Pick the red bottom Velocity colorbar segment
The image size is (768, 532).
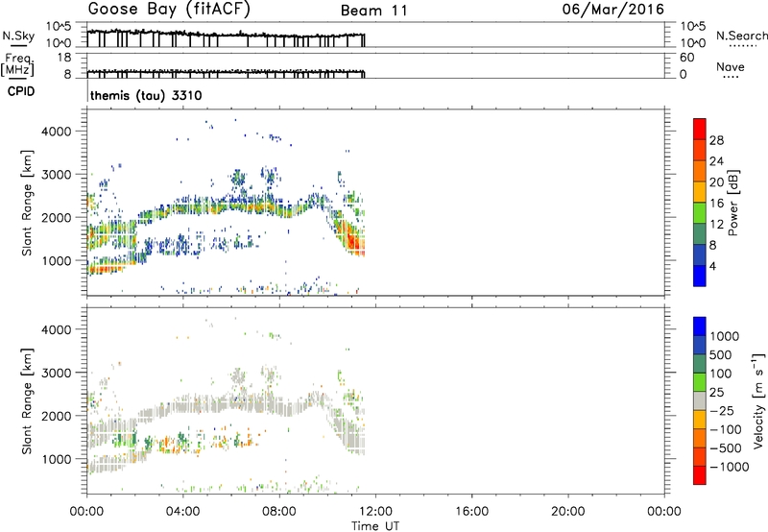click(x=700, y=475)
